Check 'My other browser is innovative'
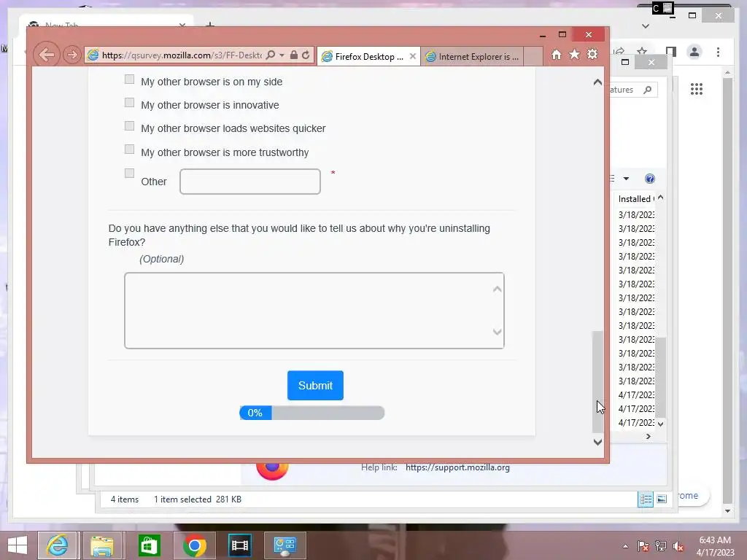The image size is (747, 560). [x=129, y=102]
